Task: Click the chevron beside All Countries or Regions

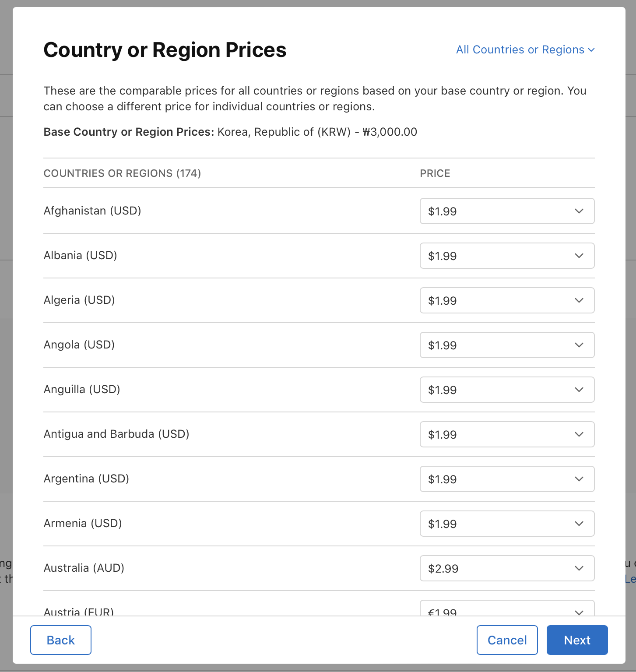Action: coord(591,50)
